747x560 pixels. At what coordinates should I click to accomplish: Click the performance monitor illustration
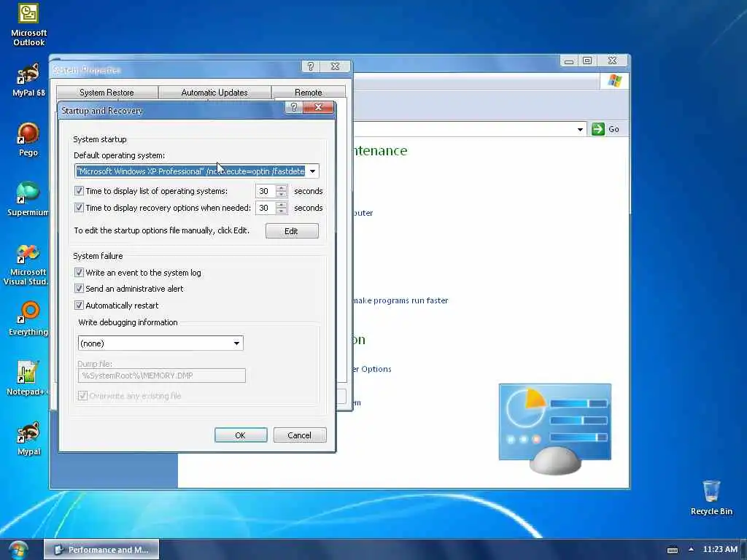point(554,428)
